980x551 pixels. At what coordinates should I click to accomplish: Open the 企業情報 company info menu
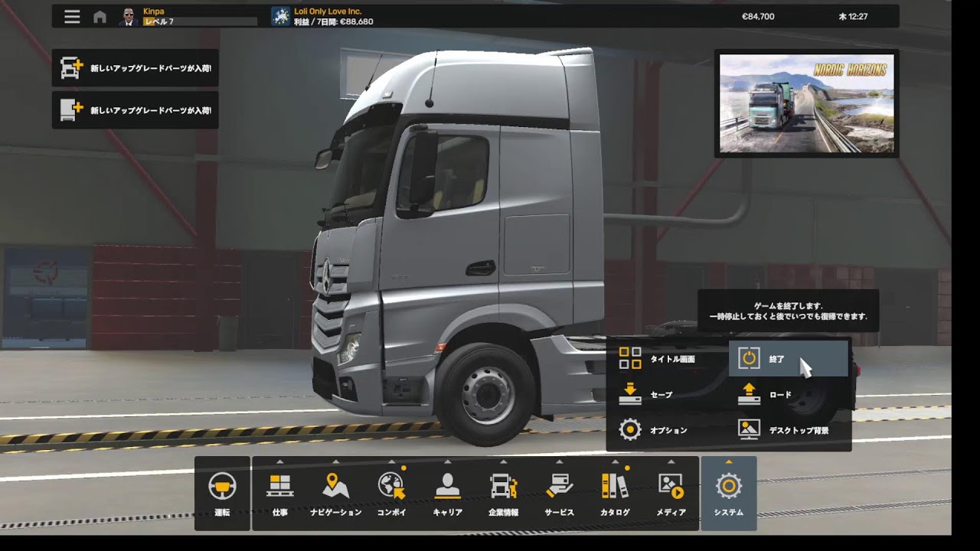click(504, 494)
